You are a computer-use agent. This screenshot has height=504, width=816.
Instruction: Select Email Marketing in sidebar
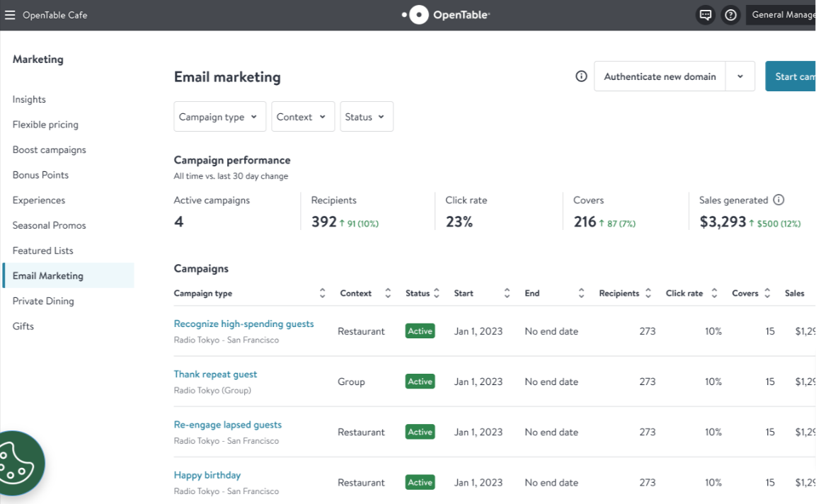click(x=68, y=275)
